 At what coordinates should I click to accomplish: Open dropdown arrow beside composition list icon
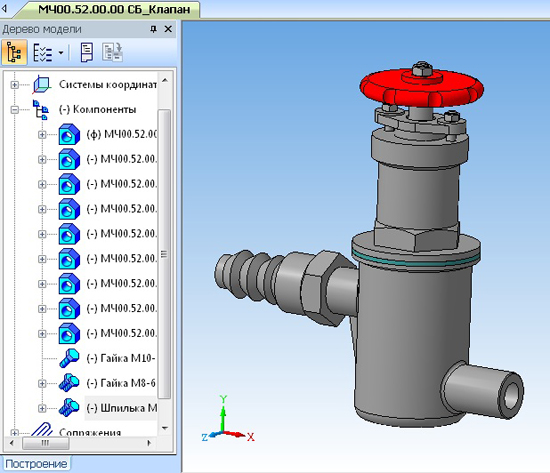click(61, 53)
